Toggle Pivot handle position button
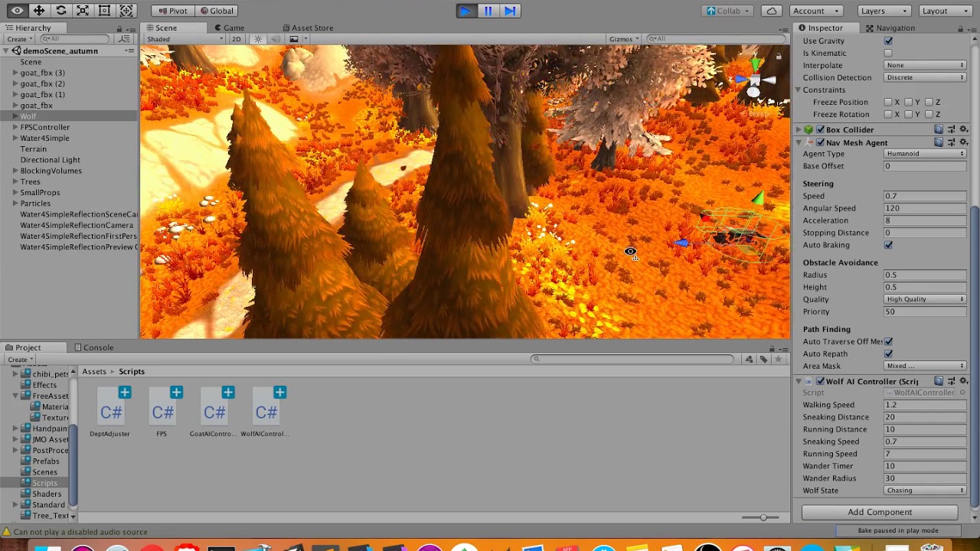Image resolution: width=980 pixels, height=551 pixels. (173, 11)
